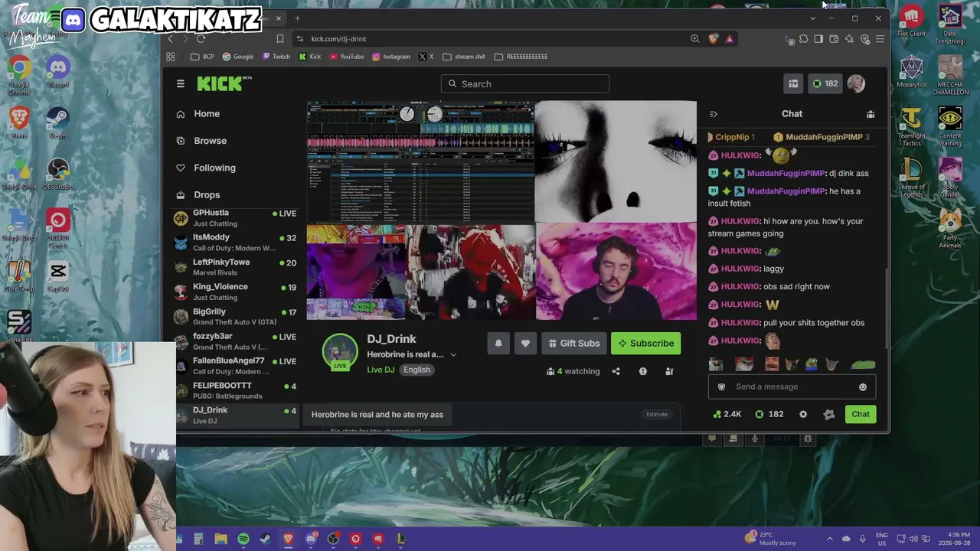Open the stream shit bookmarks folder

tap(464, 57)
